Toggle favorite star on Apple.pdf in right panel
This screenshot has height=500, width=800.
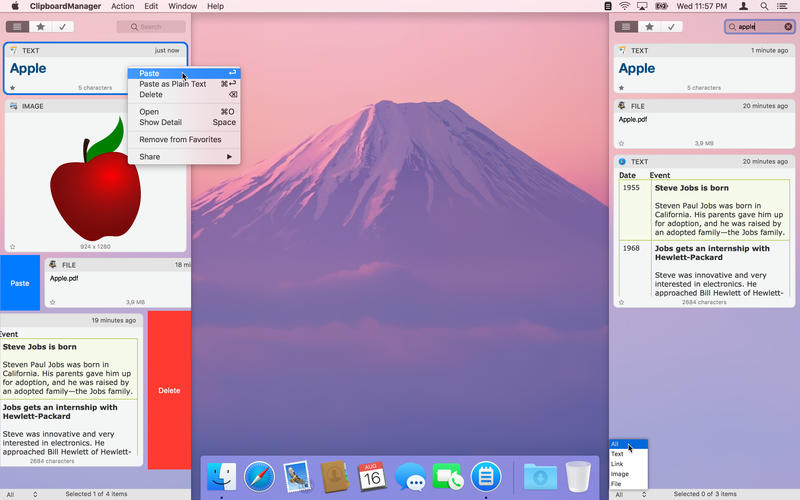620,144
